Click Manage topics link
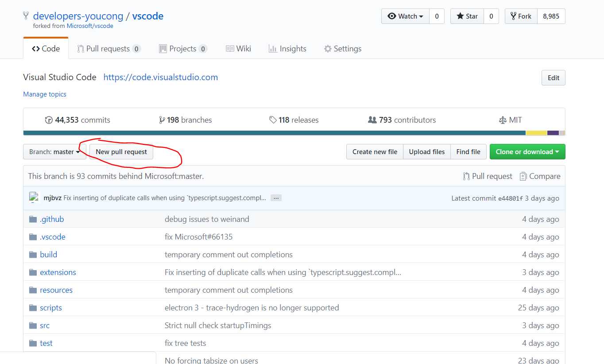This screenshot has height=364, width=604. tap(45, 94)
